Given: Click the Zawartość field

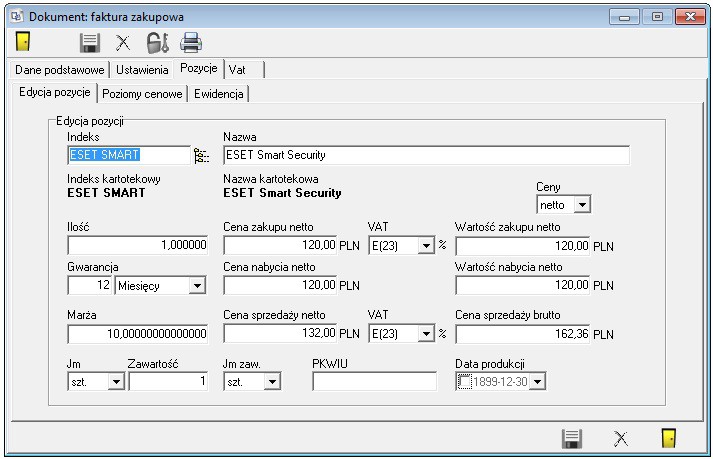Looking at the screenshot, I should [x=168, y=381].
